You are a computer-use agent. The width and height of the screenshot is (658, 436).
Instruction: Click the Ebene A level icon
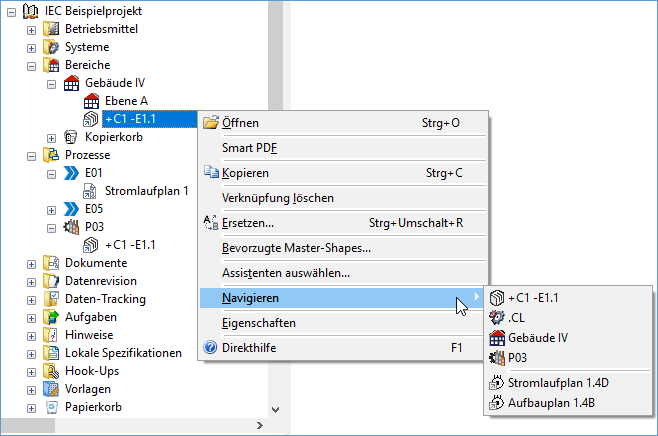(x=91, y=101)
